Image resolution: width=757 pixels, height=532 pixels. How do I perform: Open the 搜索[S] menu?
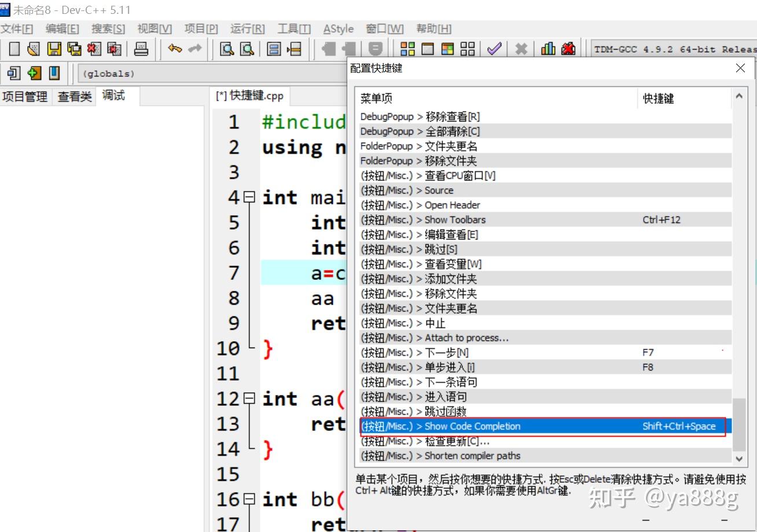coord(108,29)
